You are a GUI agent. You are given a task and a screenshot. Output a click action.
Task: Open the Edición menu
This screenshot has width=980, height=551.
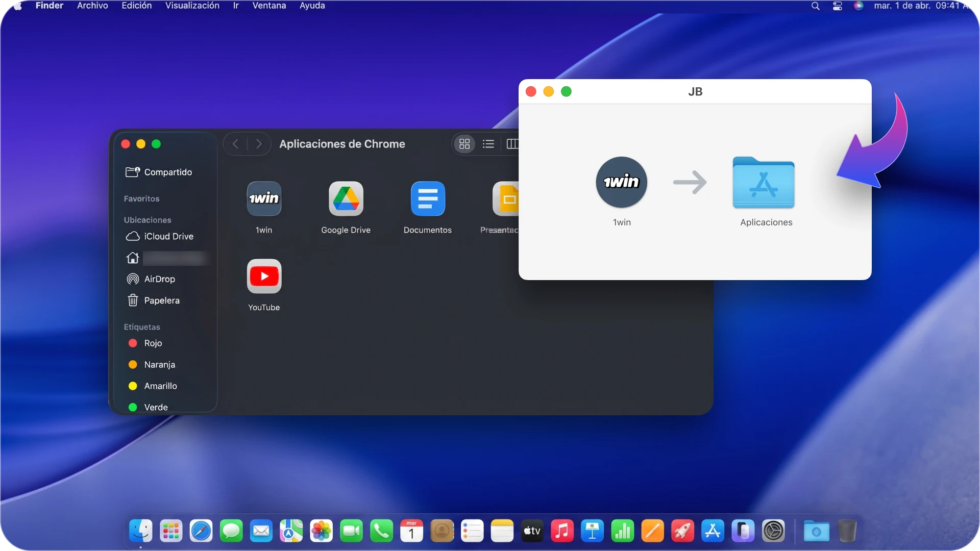137,6
